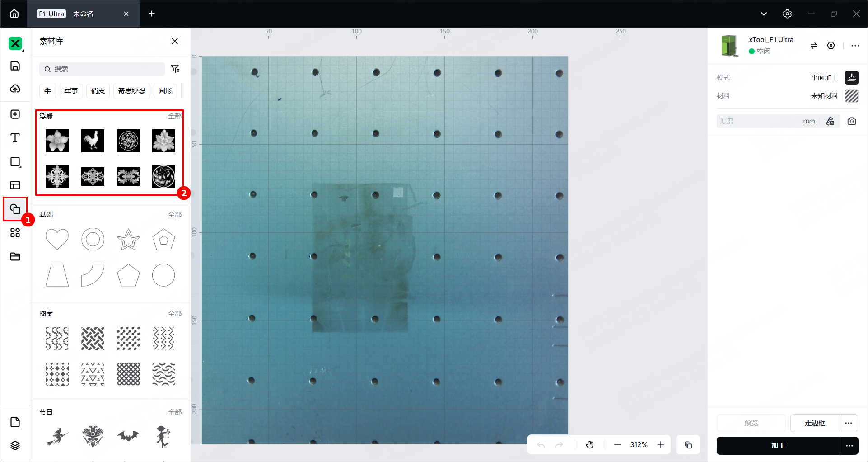Click the 搜索 search field
This screenshot has height=462, width=868.
[x=102, y=69]
